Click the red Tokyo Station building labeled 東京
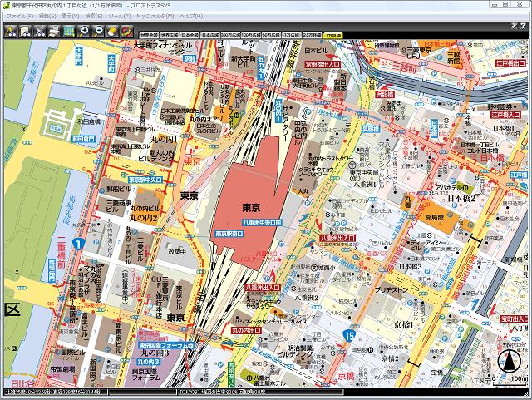Image resolution: width=532 pixels, height=400 pixels. pyautogui.click(x=251, y=207)
